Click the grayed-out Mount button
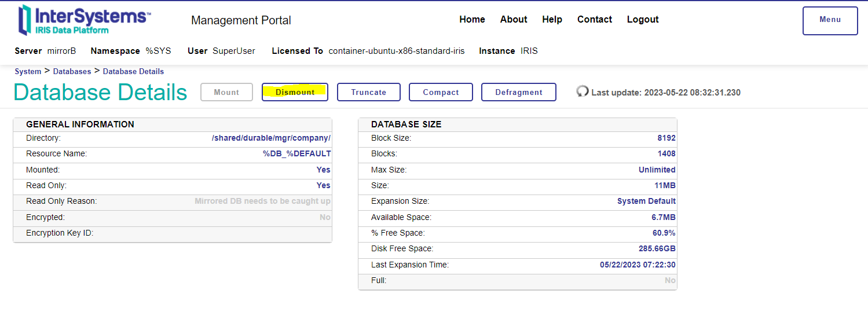 (226, 92)
